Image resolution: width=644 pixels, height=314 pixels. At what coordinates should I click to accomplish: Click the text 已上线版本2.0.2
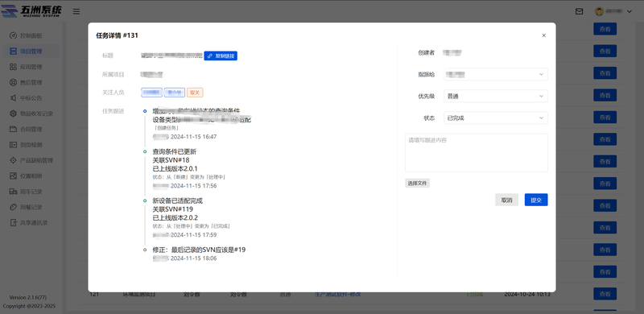(x=175, y=218)
